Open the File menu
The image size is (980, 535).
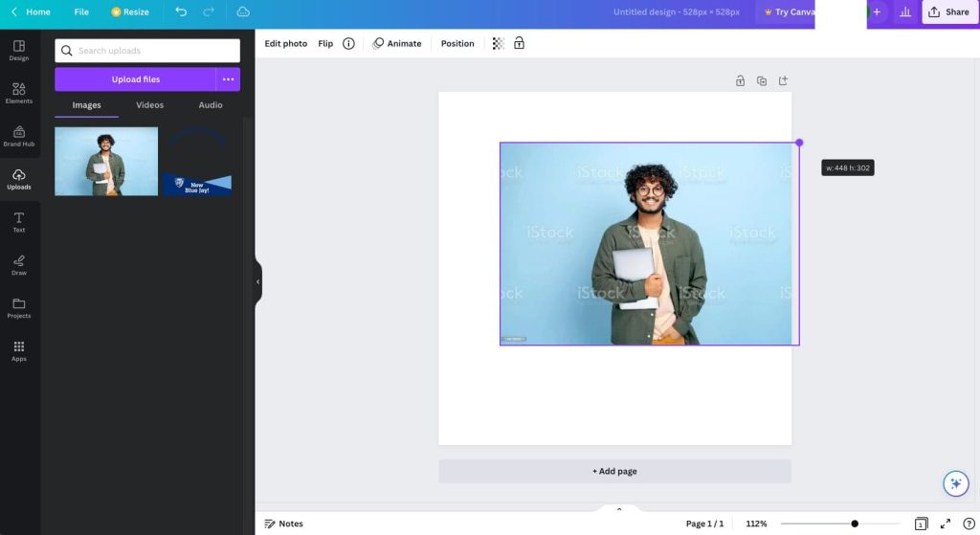81,11
